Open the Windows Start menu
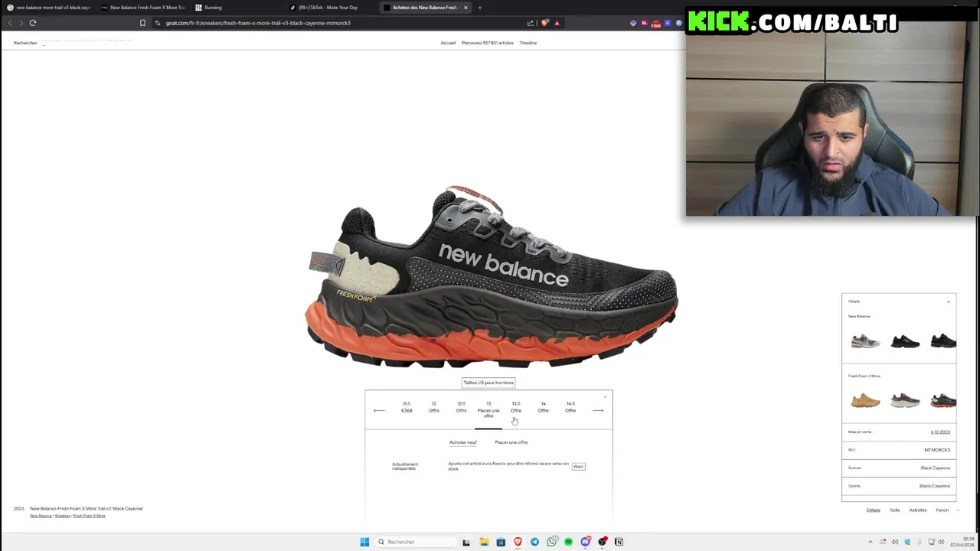Screen dimensions: 980x551 tap(364, 542)
